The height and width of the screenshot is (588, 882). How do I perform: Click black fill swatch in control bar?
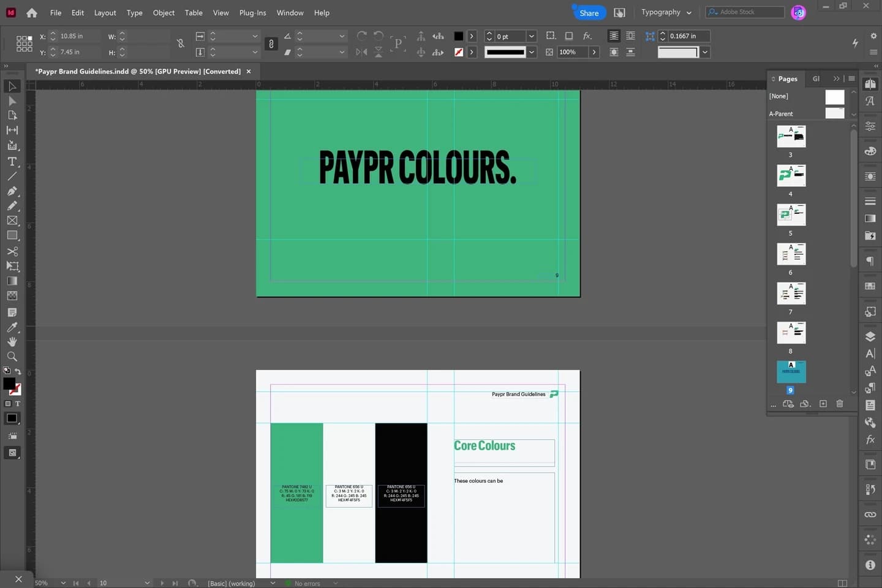pos(458,36)
